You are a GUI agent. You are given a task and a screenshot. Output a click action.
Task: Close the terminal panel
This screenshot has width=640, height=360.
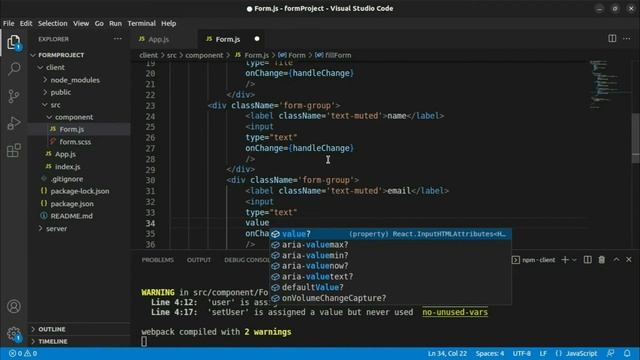[x=629, y=260]
